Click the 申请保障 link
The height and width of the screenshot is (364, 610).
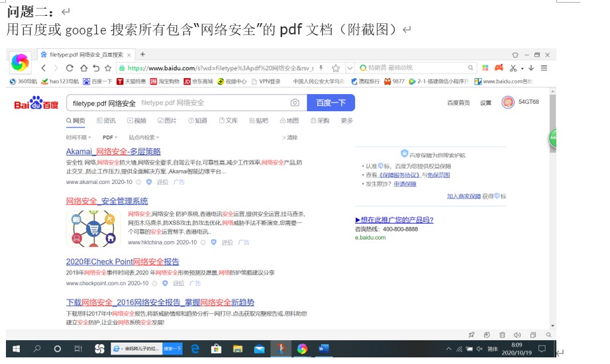[x=405, y=184]
